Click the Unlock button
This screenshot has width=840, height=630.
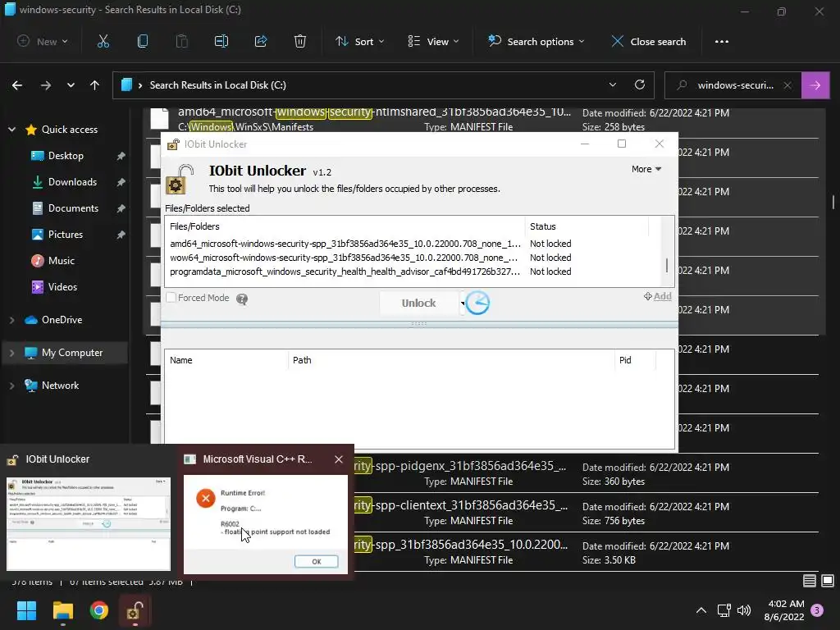click(x=418, y=304)
